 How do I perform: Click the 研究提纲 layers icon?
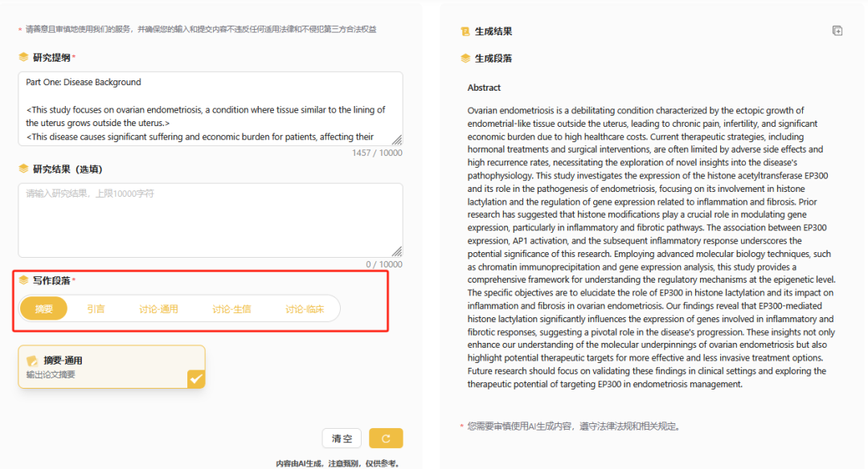pyautogui.click(x=23, y=57)
